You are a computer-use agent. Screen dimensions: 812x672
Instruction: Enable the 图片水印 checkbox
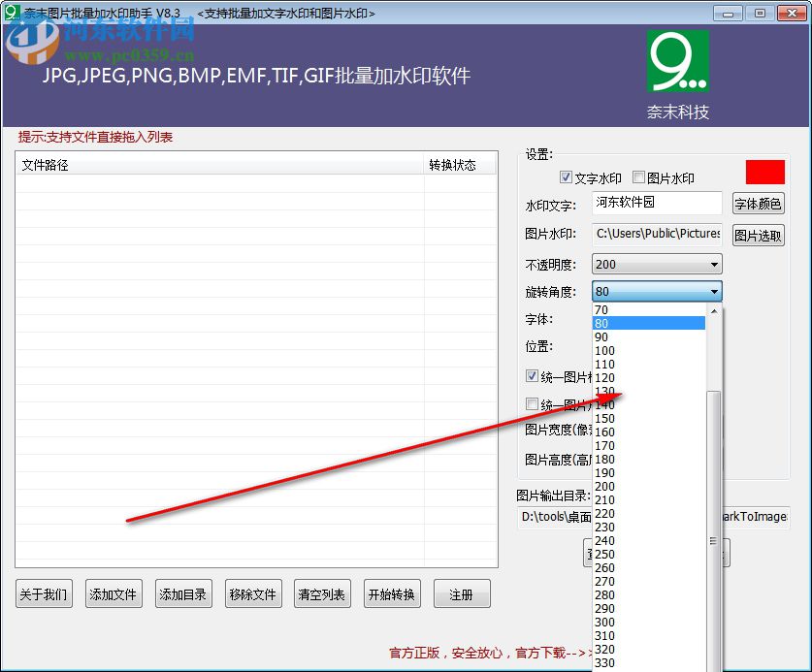tap(637, 176)
